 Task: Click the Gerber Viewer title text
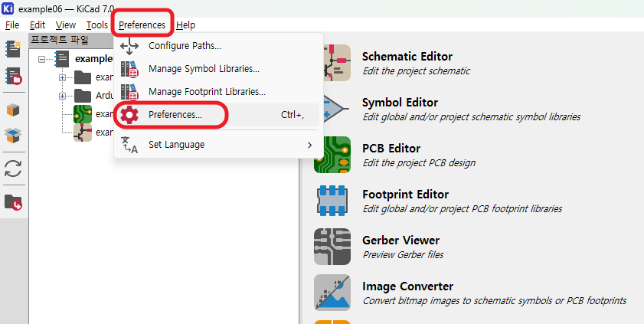coord(400,241)
